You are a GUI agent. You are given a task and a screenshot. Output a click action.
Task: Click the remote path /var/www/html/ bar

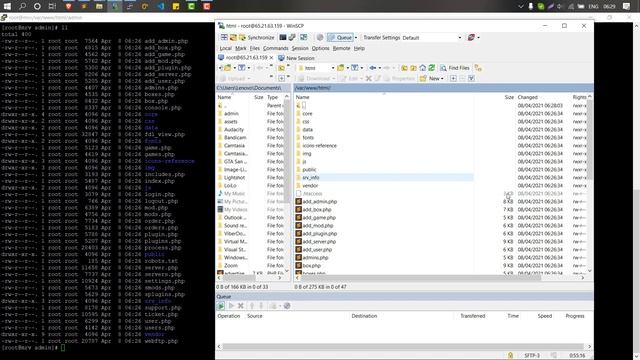tap(443, 88)
